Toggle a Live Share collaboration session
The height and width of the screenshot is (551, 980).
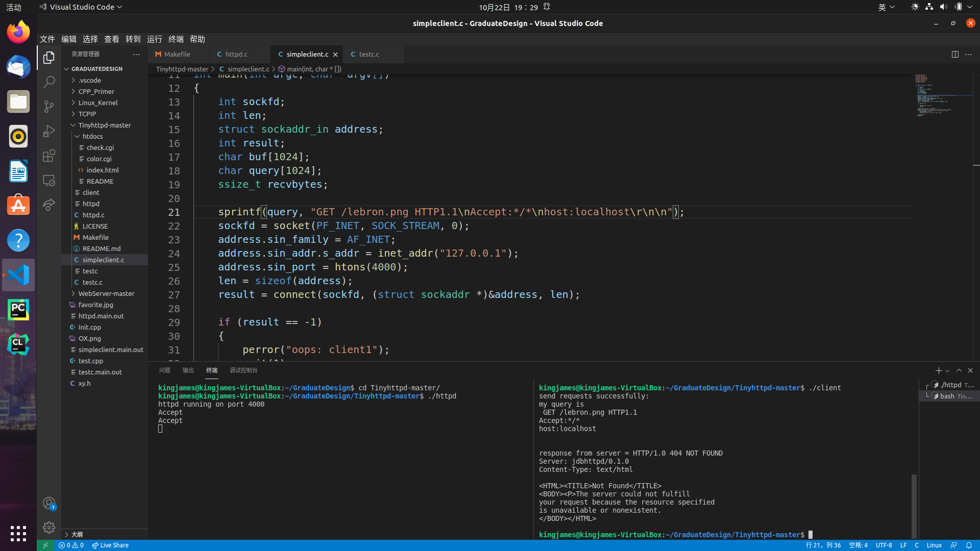pyautogui.click(x=110, y=545)
